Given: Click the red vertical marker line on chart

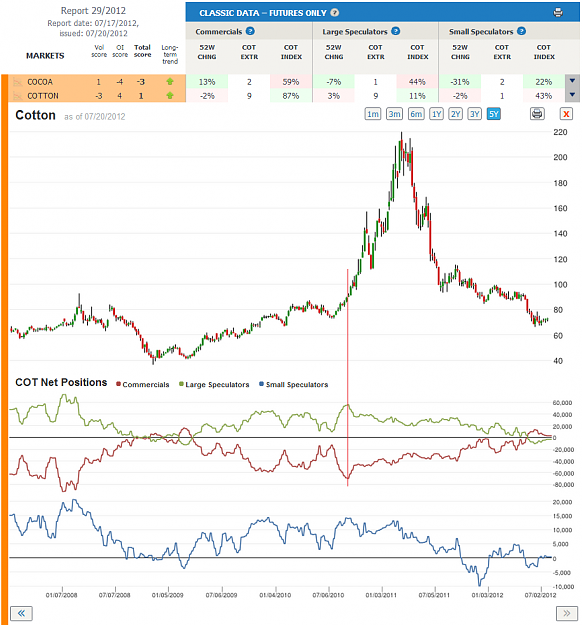Looking at the screenshot, I should (348, 377).
